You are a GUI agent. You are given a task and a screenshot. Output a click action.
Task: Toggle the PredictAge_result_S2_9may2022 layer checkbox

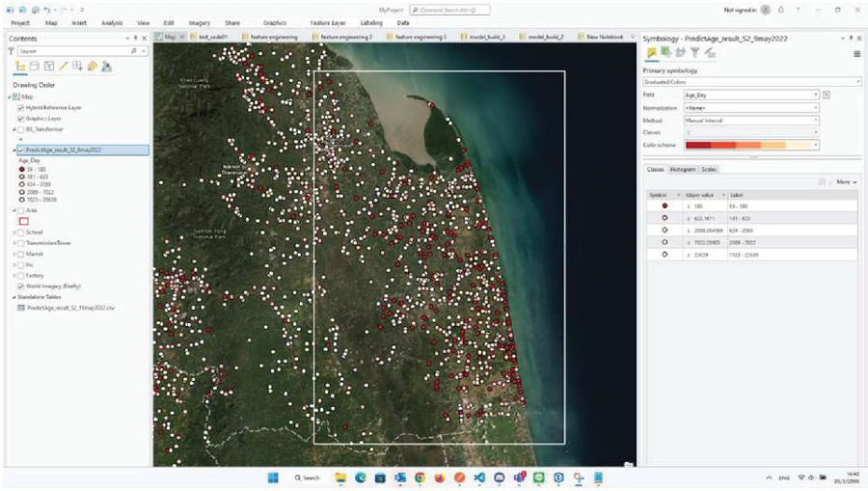[x=21, y=150]
